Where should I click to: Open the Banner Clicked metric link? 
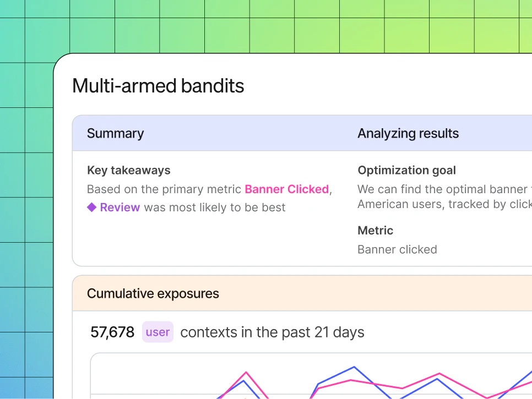(287, 189)
